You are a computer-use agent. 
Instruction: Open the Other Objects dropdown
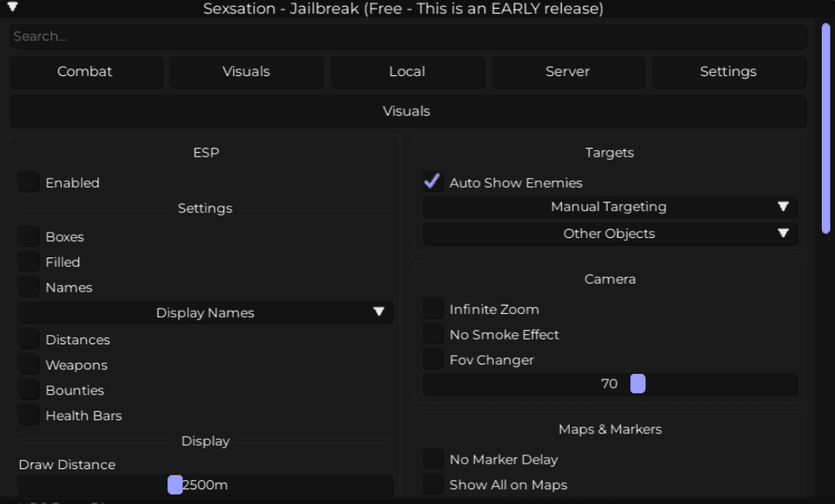tap(609, 233)
